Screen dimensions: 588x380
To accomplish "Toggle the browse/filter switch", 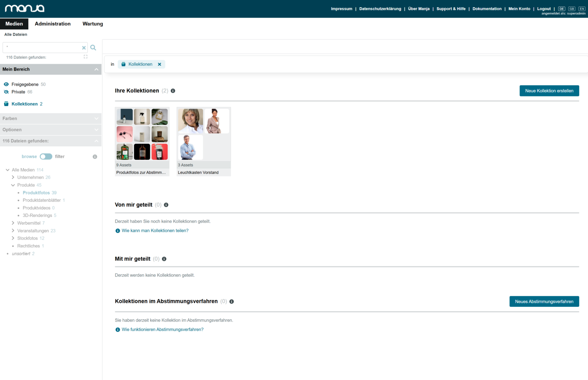I will tap(46, 157).
